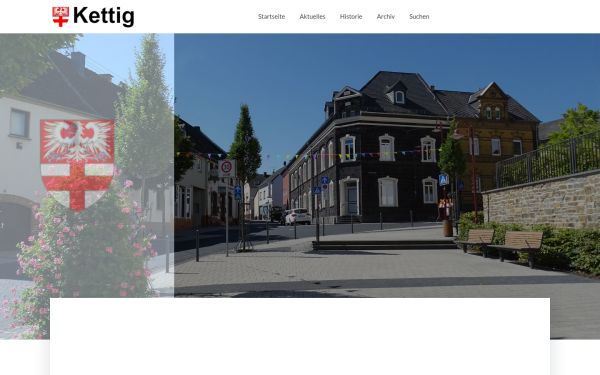Select Archiv in the navigation bar

(x=386, y=16)
